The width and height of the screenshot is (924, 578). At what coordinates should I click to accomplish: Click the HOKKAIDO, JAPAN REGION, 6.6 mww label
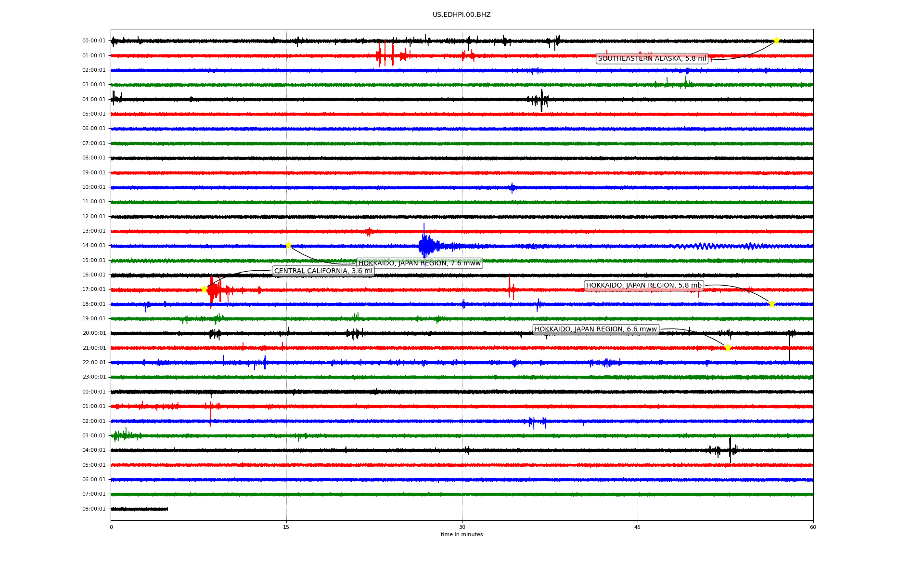click(595, 329)
